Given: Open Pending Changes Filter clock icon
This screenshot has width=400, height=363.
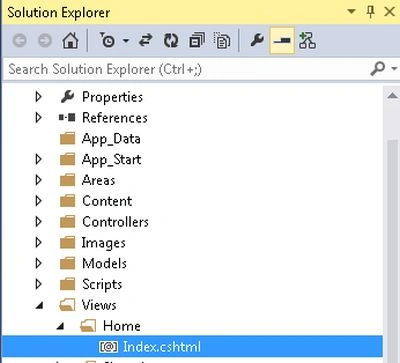Looking at the screenshot, I should 107,40.
